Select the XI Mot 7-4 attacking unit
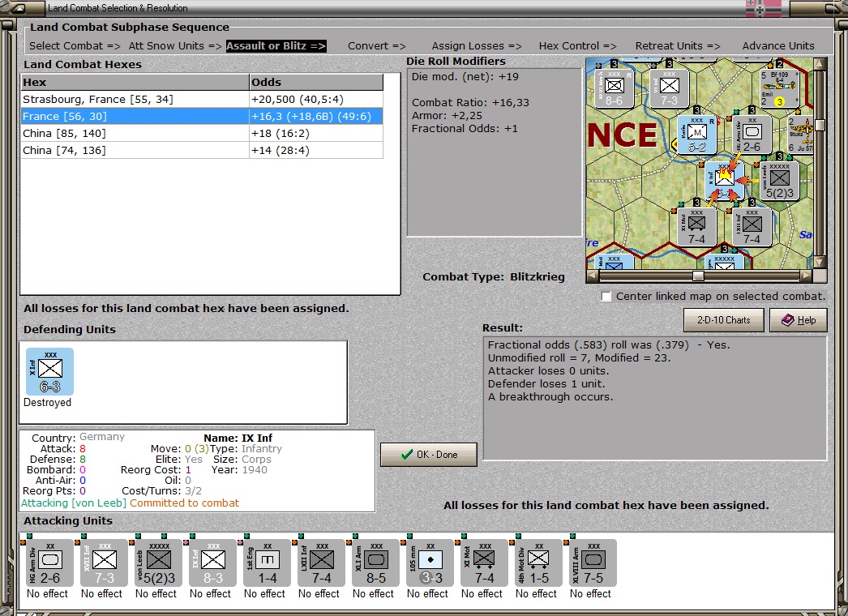The width and height of the screenshot is (848, 616). pyautogui.click(x=485, y=563)
